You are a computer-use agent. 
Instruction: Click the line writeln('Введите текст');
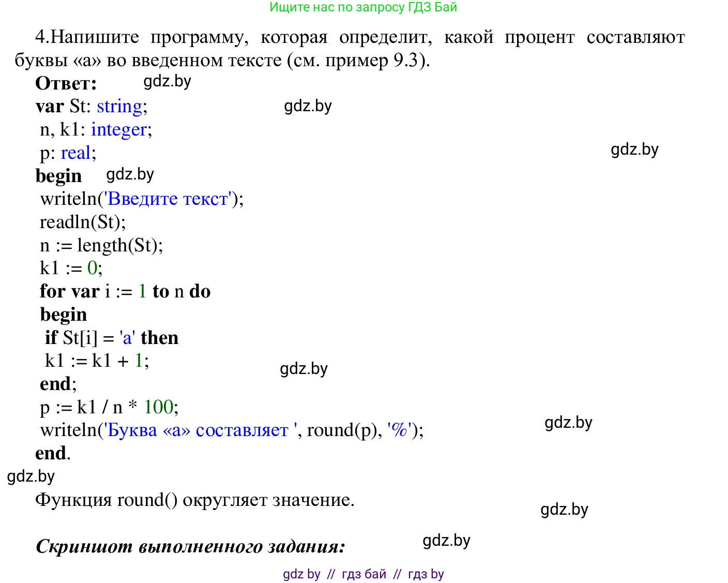click(x=142, y=199)
